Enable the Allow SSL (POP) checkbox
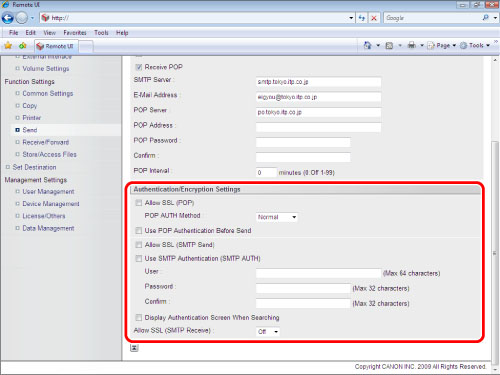Screen dimensions: 500x375 tap(139, 203)
